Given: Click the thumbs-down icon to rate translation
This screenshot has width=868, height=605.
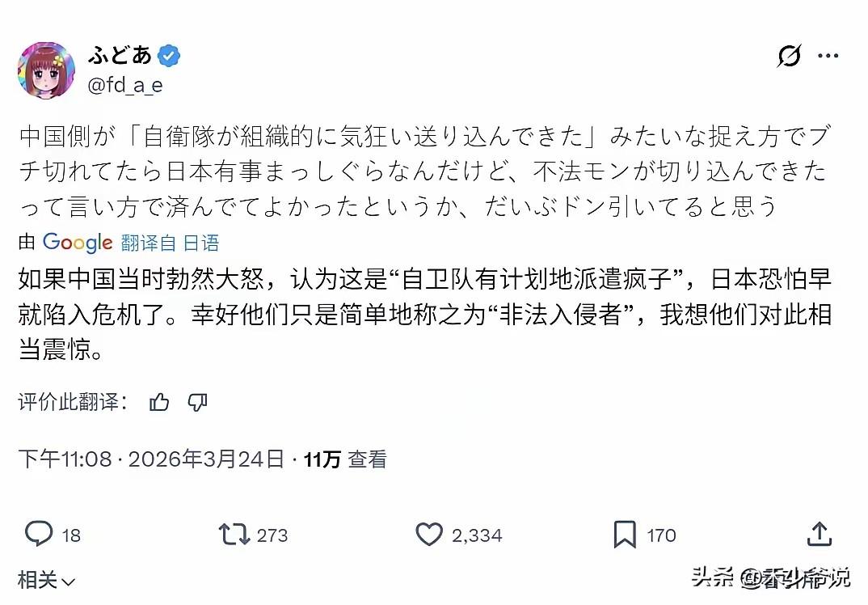Looking at the screenshot, I should (198, 402).
